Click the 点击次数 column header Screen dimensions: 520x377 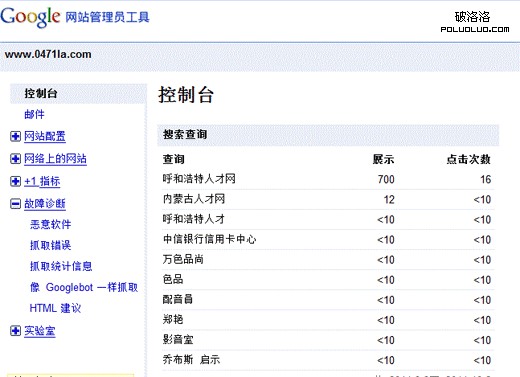pyautogui.click(x=469, y=159)
